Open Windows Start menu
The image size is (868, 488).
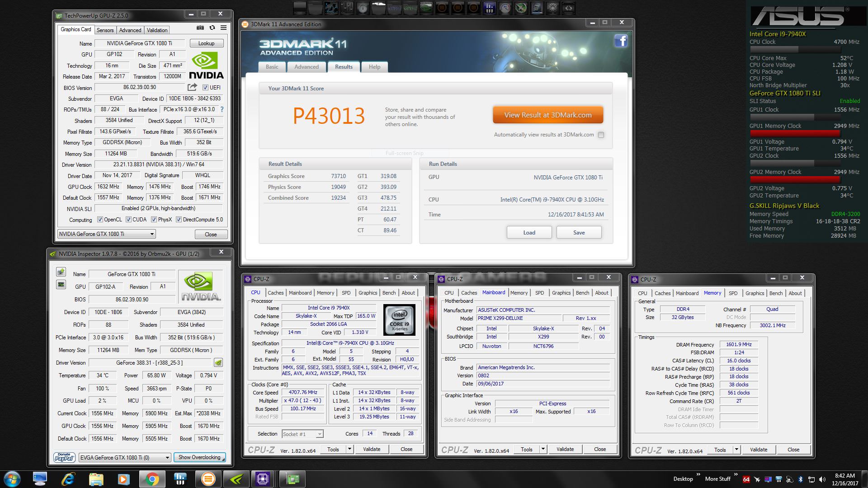pos(12,479)
